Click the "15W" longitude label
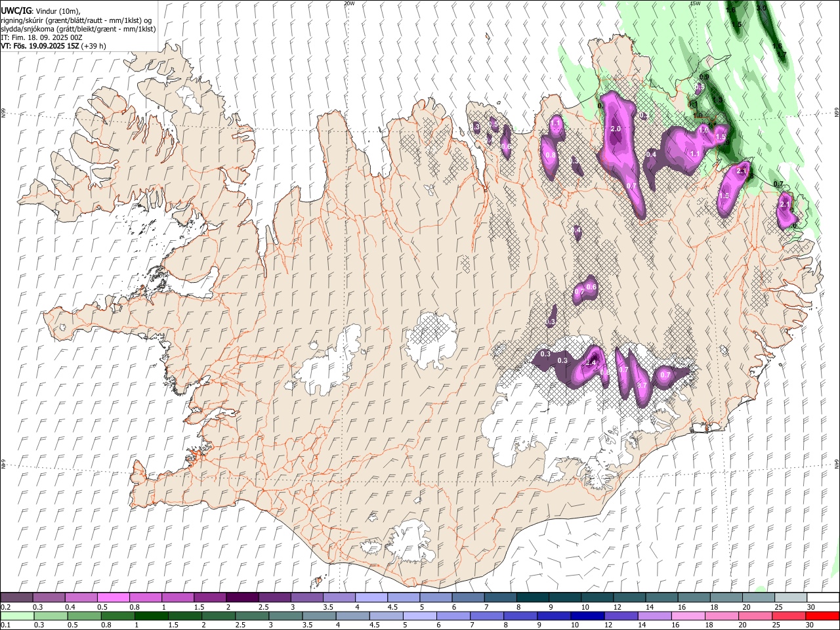Viewport: 840px width, 630px height. click(695, 3)
